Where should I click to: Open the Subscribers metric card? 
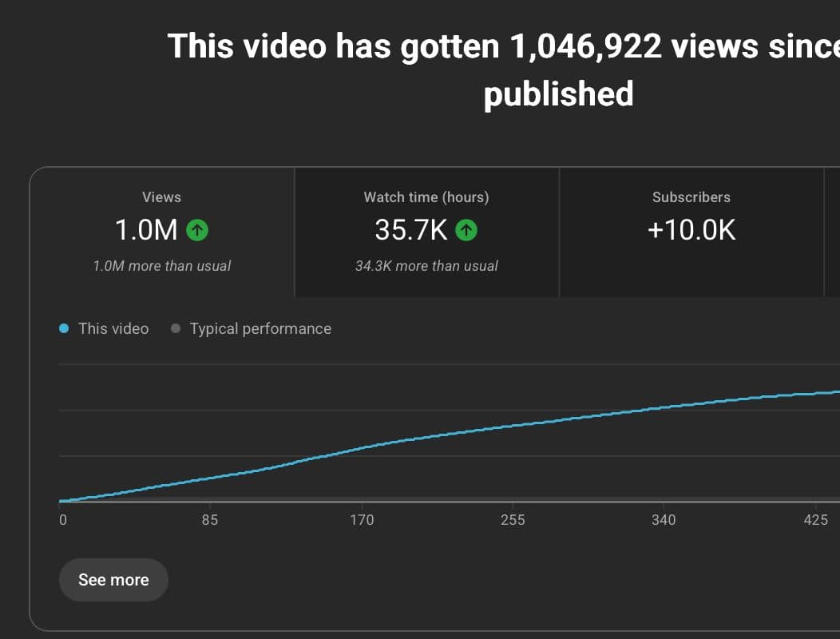691,232
